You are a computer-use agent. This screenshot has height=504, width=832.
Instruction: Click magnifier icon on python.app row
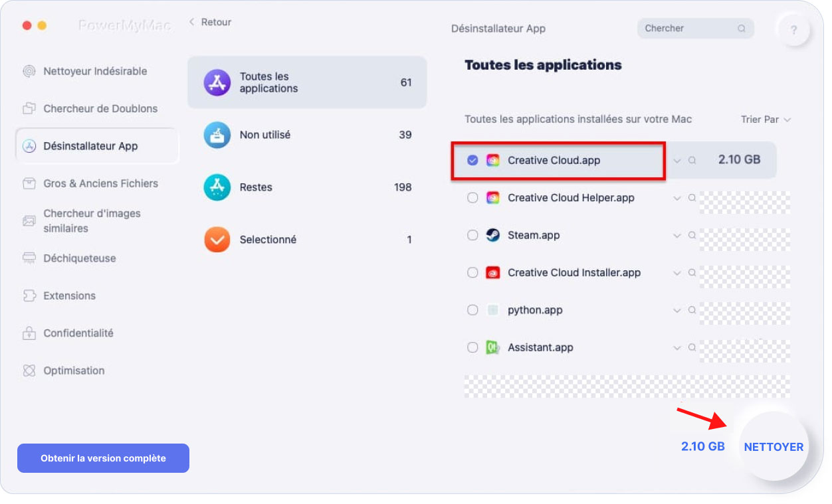pyautogui.click(x=692, y=311)
